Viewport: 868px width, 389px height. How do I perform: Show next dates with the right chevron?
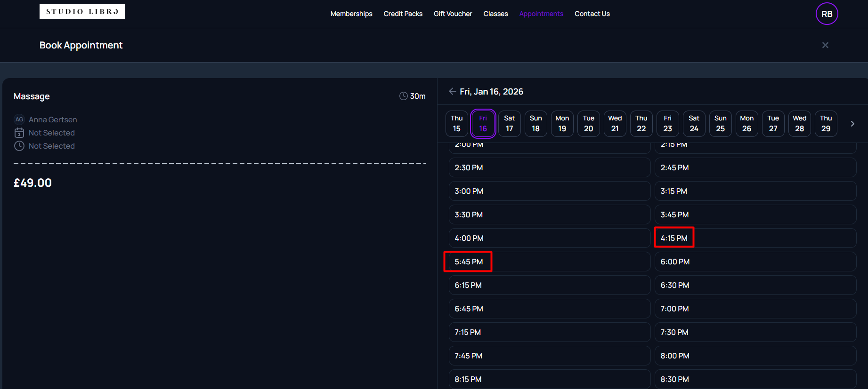pyautogui.click(x=852, y=124)
